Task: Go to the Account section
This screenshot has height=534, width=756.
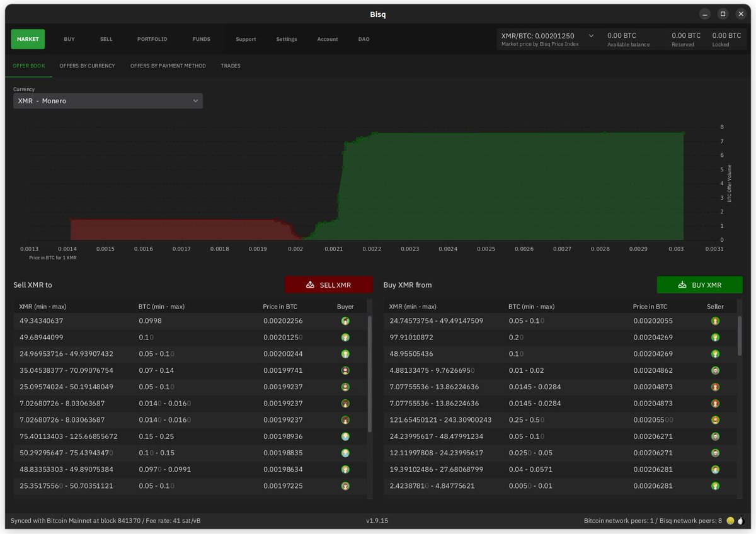Action: click(x=328, y=39)
